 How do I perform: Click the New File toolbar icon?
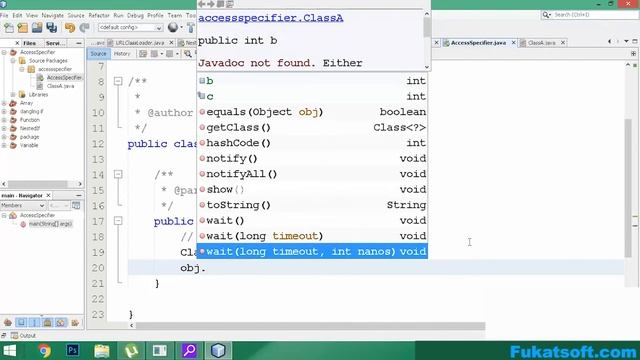pos(9,28)
